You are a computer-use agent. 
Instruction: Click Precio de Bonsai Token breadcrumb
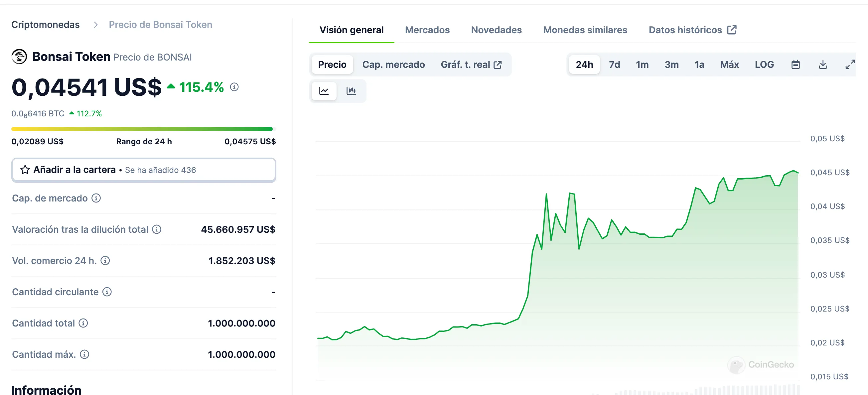click(160, 25)
